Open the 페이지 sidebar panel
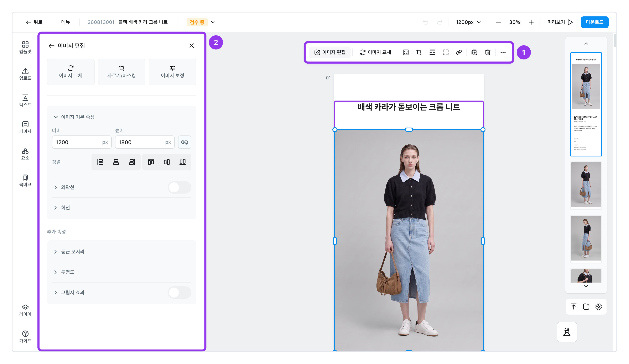The height and width of the screenshot is (364, 629). (25, 127)
